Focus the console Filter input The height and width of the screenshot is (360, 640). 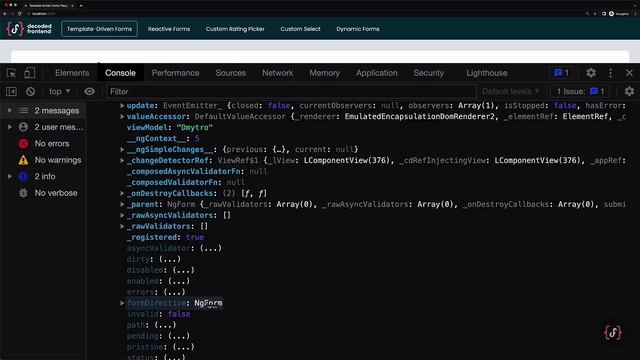tap(291, 91)
